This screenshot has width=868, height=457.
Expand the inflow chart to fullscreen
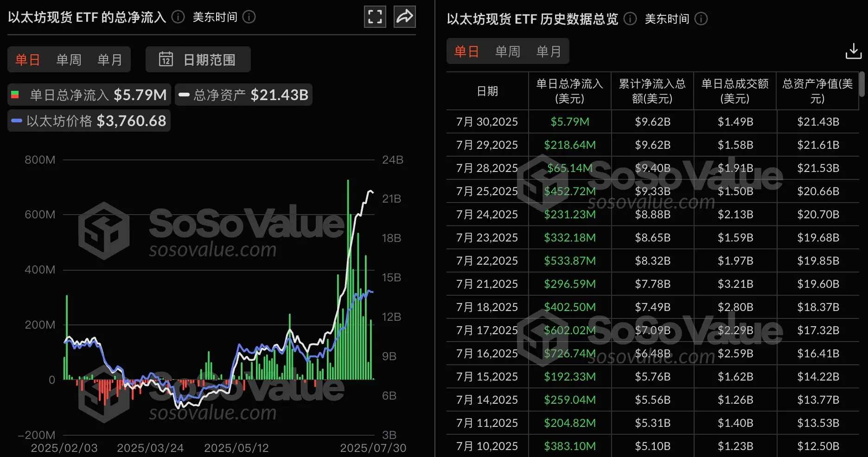[x=375, y=16]
